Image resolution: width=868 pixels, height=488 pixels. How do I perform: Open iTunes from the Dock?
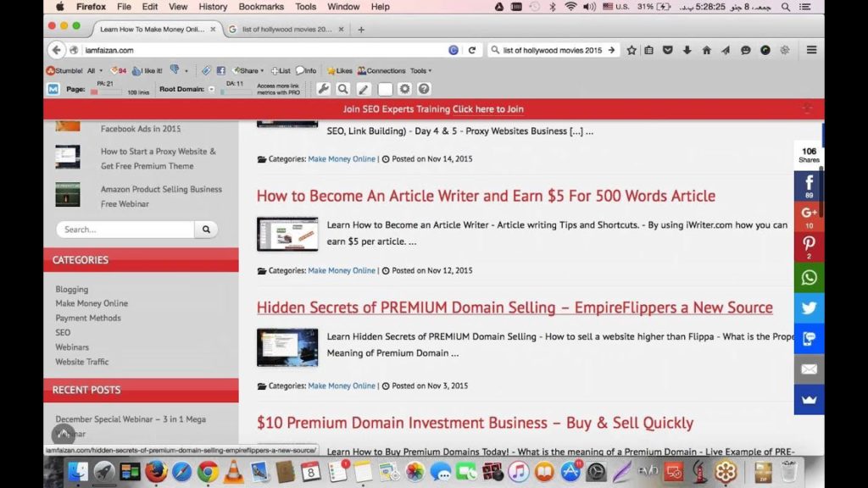518,472
